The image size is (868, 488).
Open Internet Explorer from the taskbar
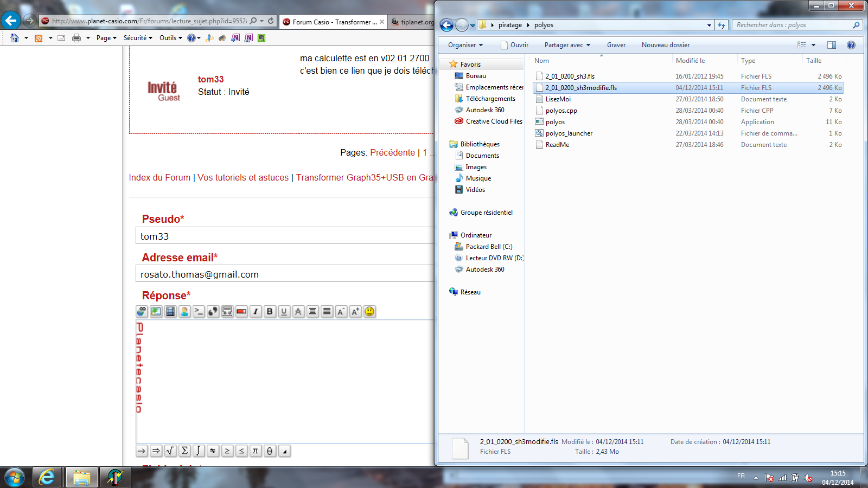click(x=47, y=477)
